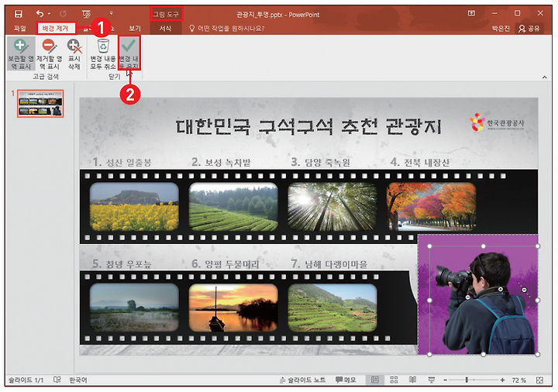
Task: Open Customize Quick Access Toolbar dropdown
Action: point(111,13)
